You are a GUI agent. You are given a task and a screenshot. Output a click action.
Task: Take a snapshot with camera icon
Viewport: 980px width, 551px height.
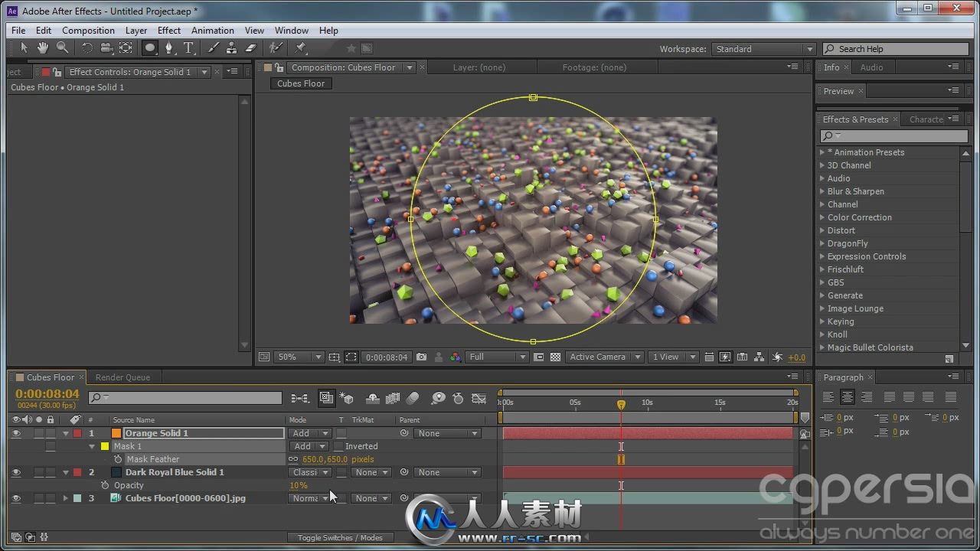[x=422, y=357]
